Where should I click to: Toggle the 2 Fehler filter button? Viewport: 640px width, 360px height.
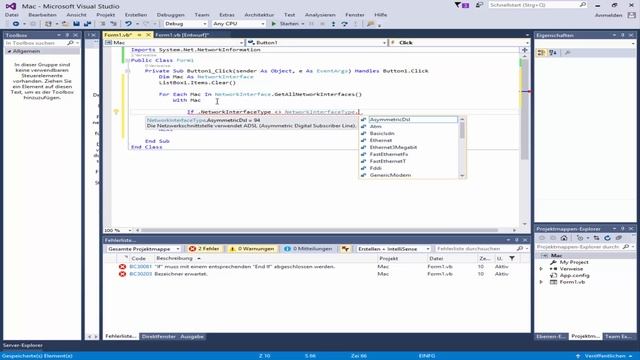(204, 249)
